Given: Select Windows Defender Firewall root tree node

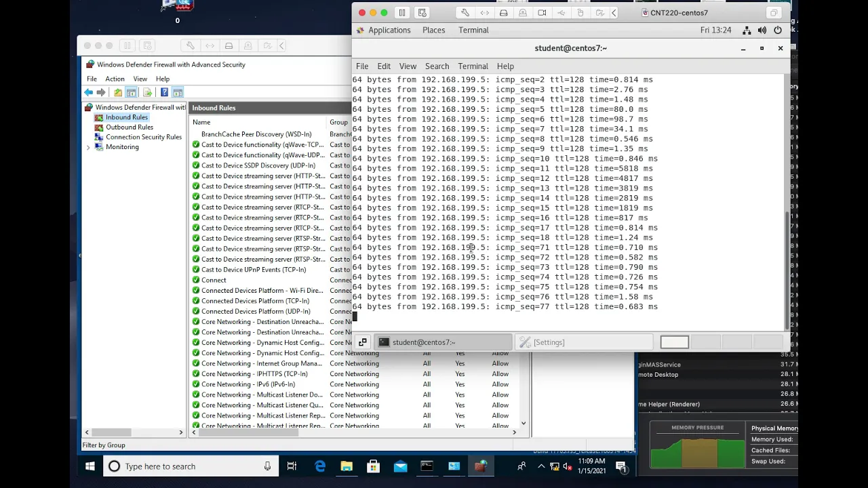Looking at the screenshot, I should [x=140, y=107].
